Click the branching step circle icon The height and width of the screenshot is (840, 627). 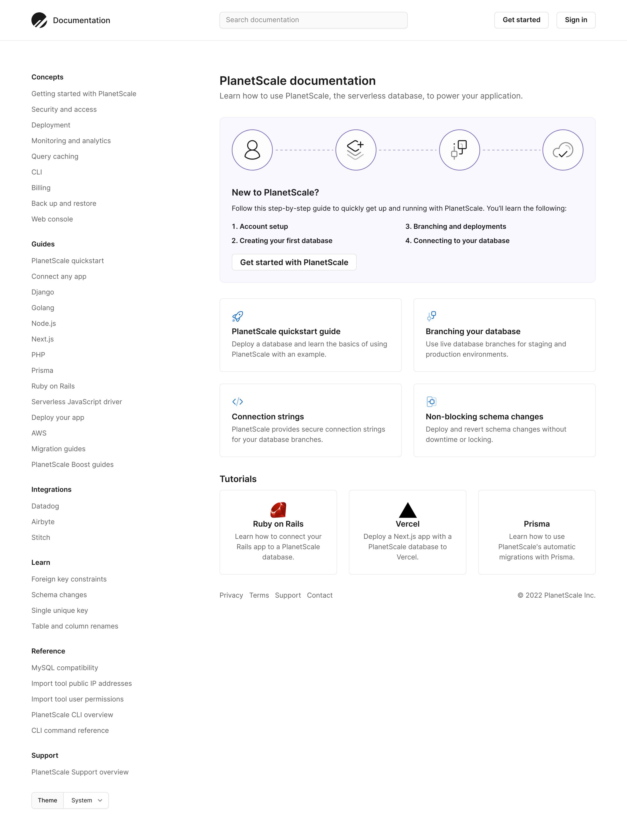coord(459,150)
